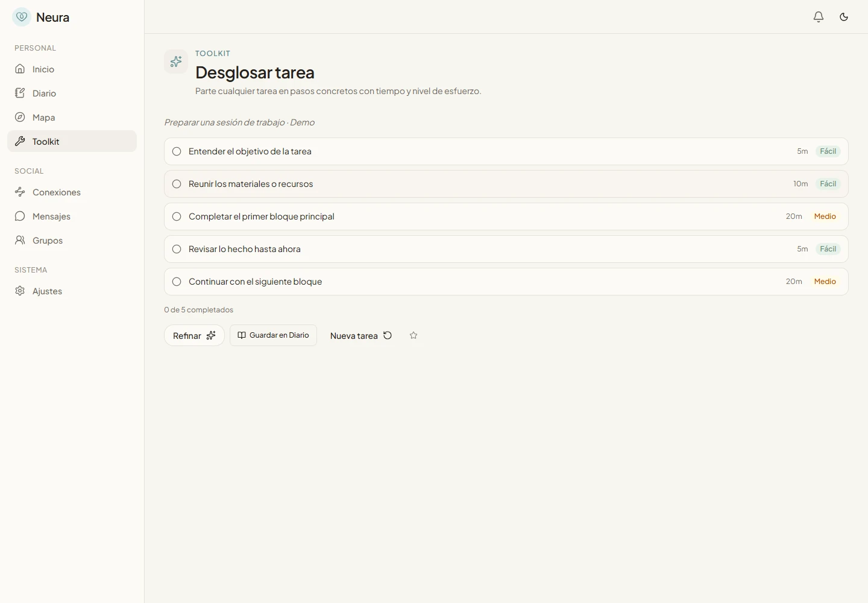This screenshot has height=603, width=868.
Task: Open the Diario section
Action: tap(72, 93)
